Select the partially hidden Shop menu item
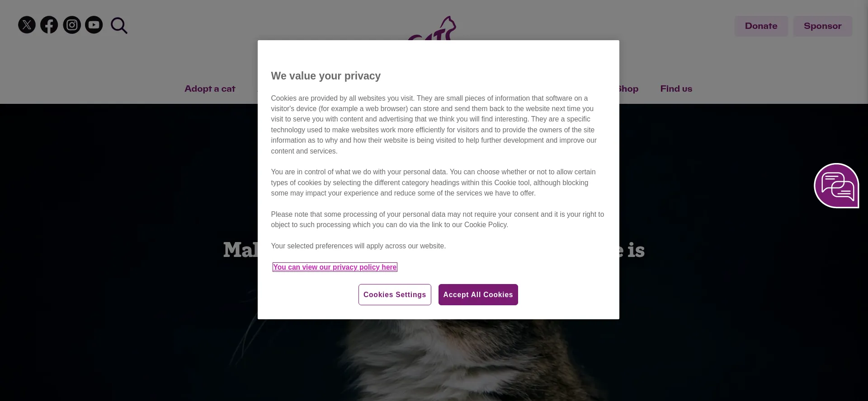 pos(629,89)
